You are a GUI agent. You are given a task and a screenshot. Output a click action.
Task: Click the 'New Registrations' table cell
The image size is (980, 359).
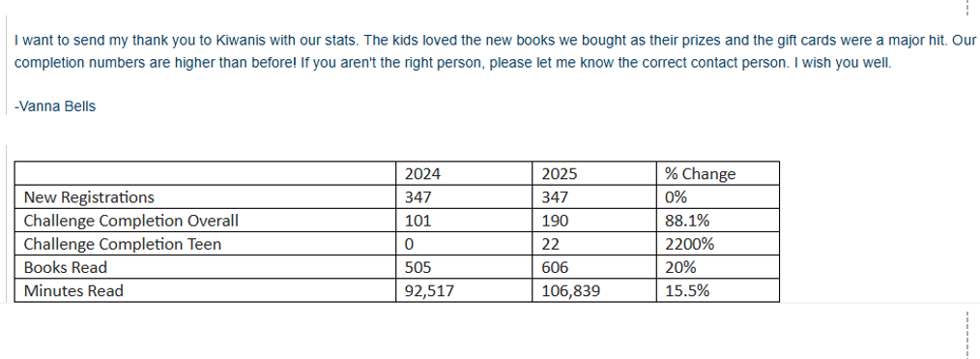(205, 197)
